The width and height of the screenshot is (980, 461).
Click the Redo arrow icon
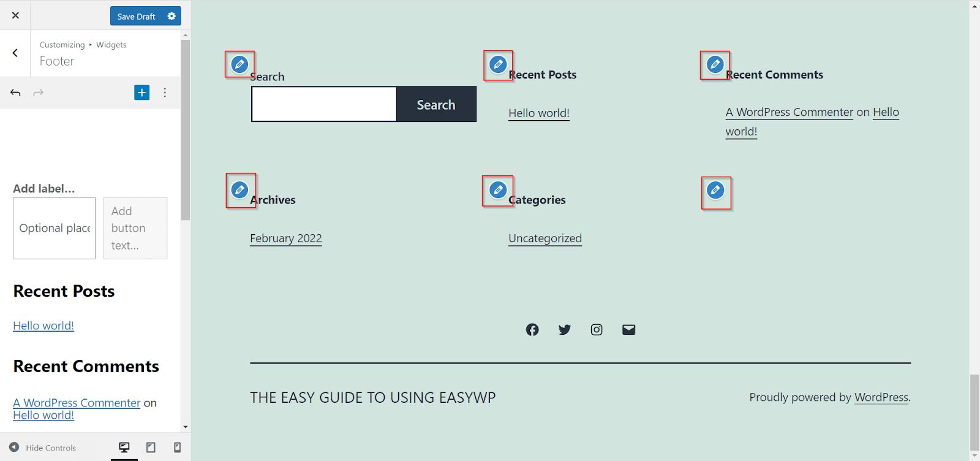click(x=38, y=93)
